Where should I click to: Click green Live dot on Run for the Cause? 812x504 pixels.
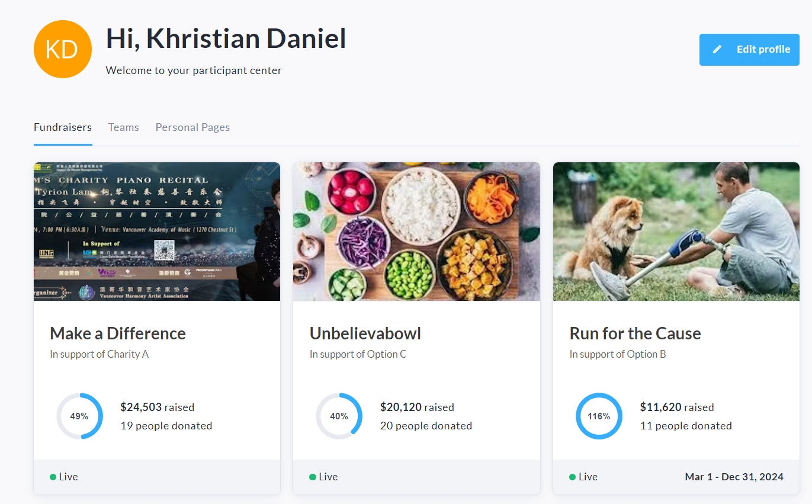(x=572, y=477)
